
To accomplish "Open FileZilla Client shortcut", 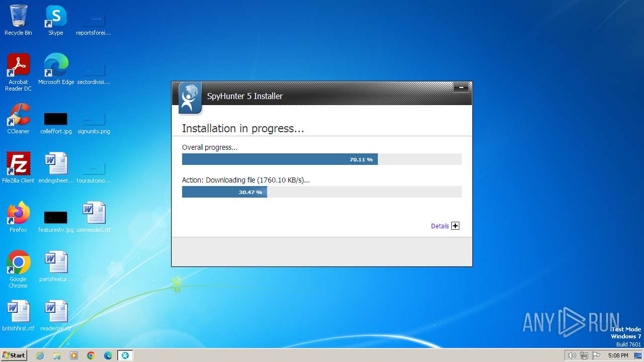I will pos(18,168).
